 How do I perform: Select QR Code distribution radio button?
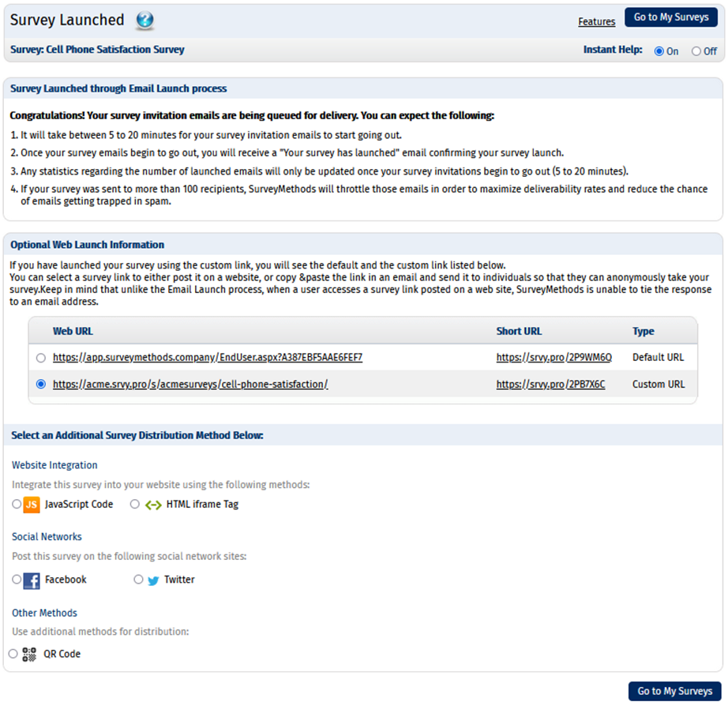[13, 654]
